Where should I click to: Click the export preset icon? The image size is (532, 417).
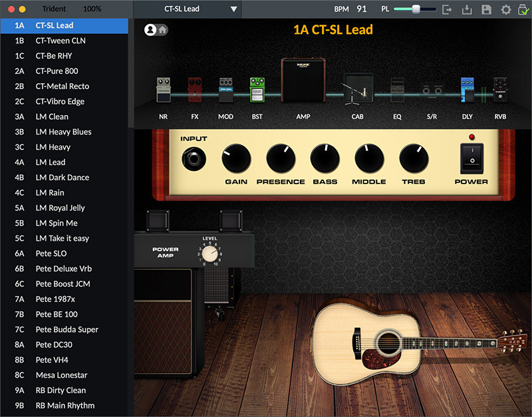coord(448,9)
